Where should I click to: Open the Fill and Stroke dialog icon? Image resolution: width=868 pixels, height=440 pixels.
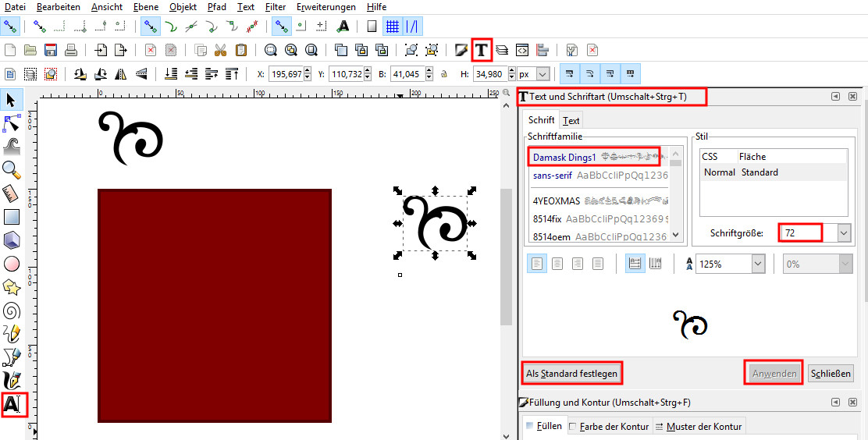[x=461, y=50]
